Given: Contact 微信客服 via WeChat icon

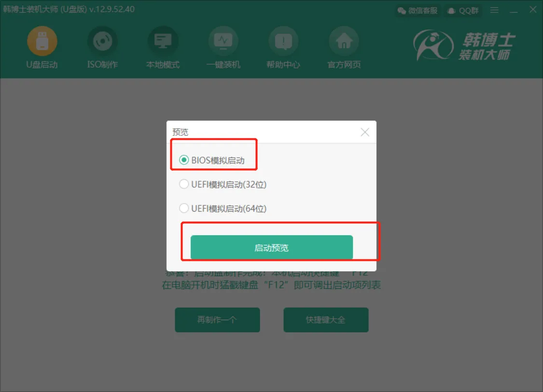Looking at the screenshot, I should 418,11.
